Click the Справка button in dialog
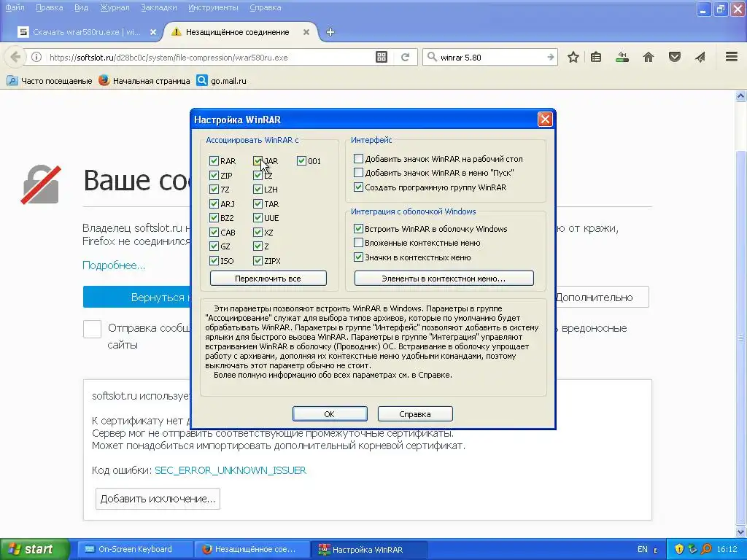Viewport: 747px width, 560px height. pos(415,414)
